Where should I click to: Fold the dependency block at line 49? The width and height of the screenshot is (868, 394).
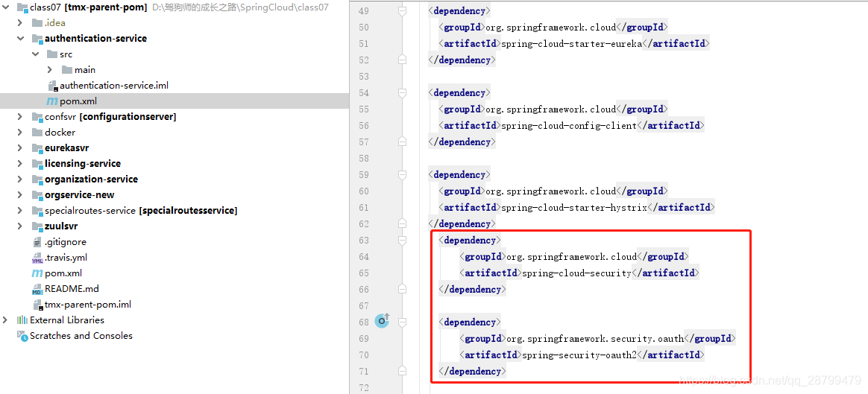coord(403,11)
